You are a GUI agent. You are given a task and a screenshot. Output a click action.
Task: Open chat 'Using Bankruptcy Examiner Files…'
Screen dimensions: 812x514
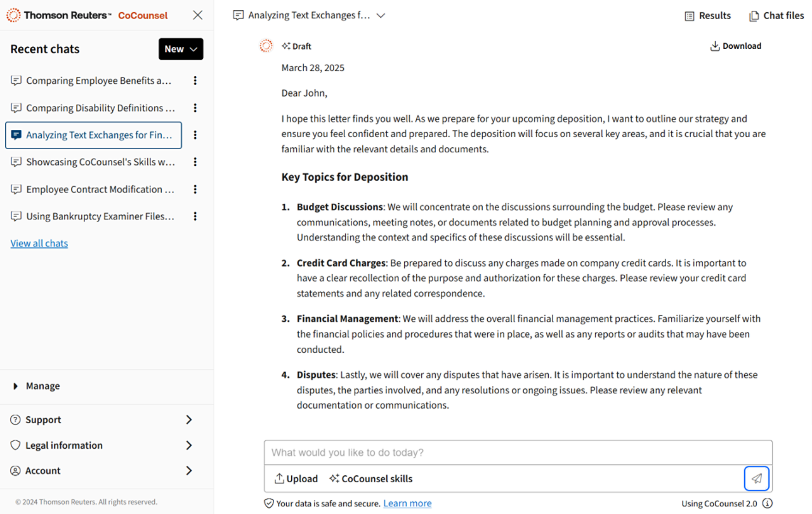100,216
